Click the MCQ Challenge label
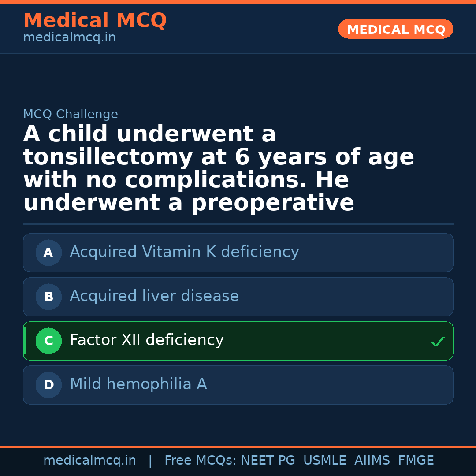This screenshot has height=476, width=476. pyautogui.click(x=71, y=115)
